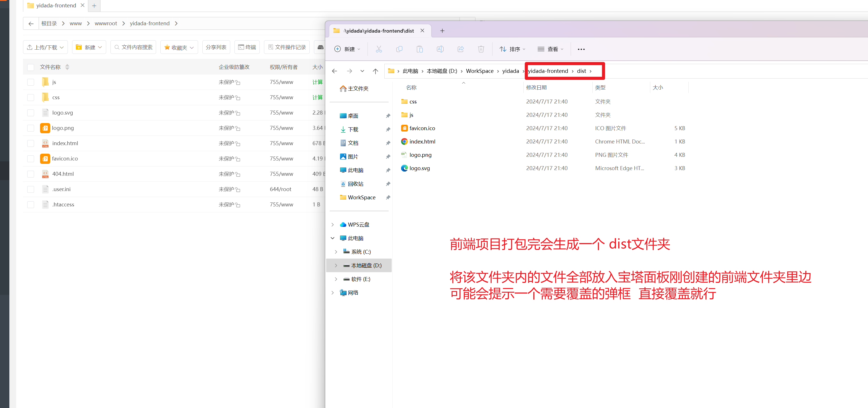Click the Cut scissors icon in Explorer toolbar
Screen dimensions: 868x408
pyautogui.click(x=379, y=49)
